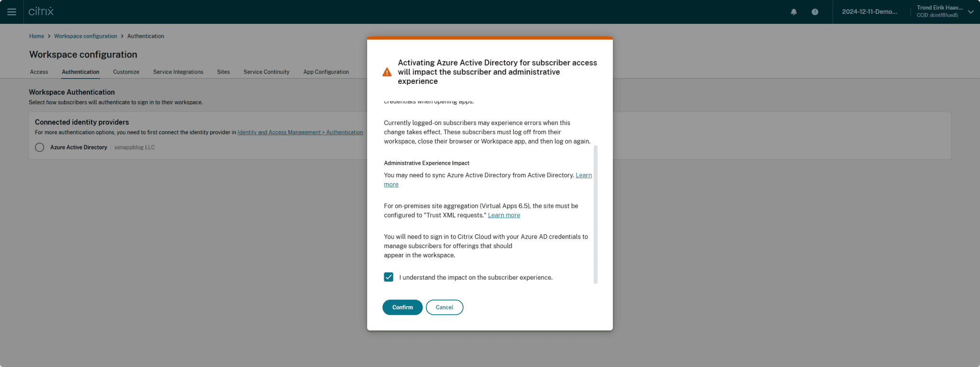Open the Service Continuity tab

[266, 72]
